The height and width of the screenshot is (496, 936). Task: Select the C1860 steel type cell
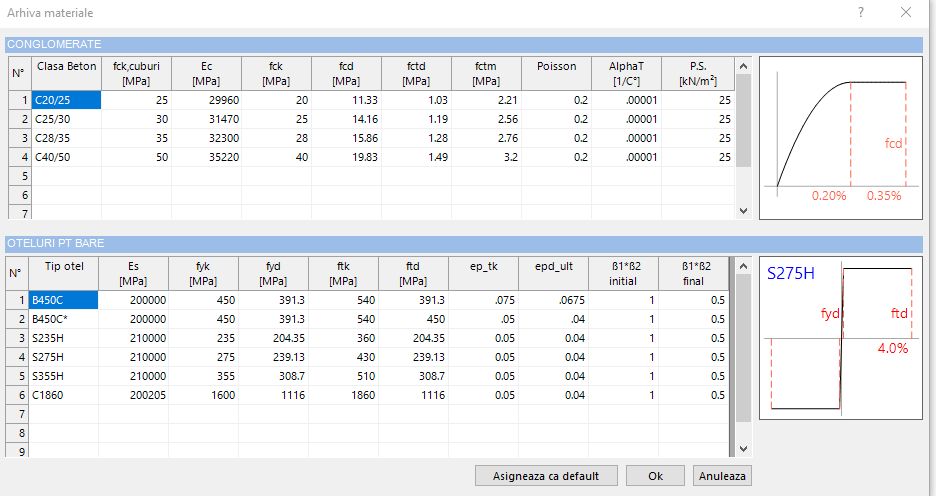[x=63, y=394]
